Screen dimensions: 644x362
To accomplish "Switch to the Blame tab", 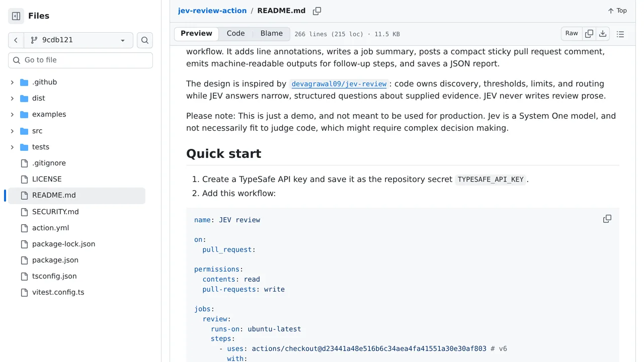I will click(272, 34).
